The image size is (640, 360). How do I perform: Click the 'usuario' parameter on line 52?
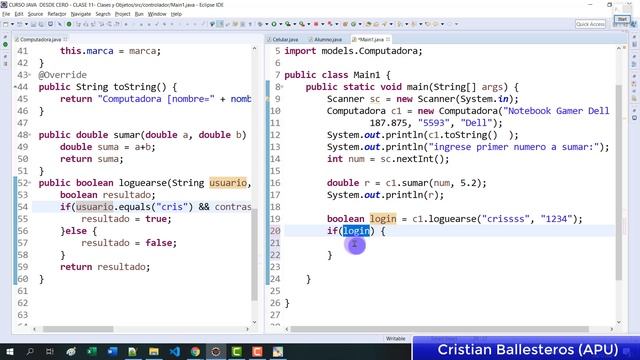[x=228, y=183]
